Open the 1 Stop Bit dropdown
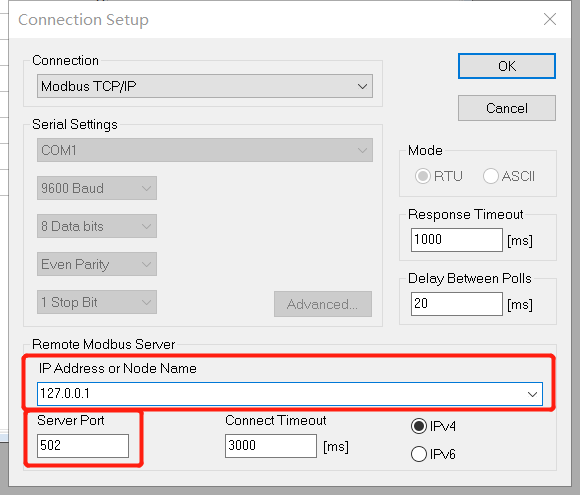This screenshot has height=495, width=580. point(97,302)
